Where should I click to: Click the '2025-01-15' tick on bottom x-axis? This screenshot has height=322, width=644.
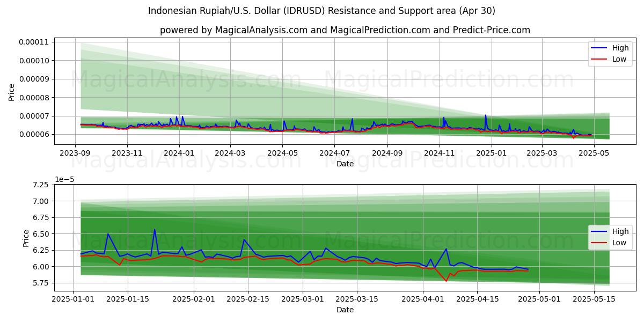tap(128, 299)
